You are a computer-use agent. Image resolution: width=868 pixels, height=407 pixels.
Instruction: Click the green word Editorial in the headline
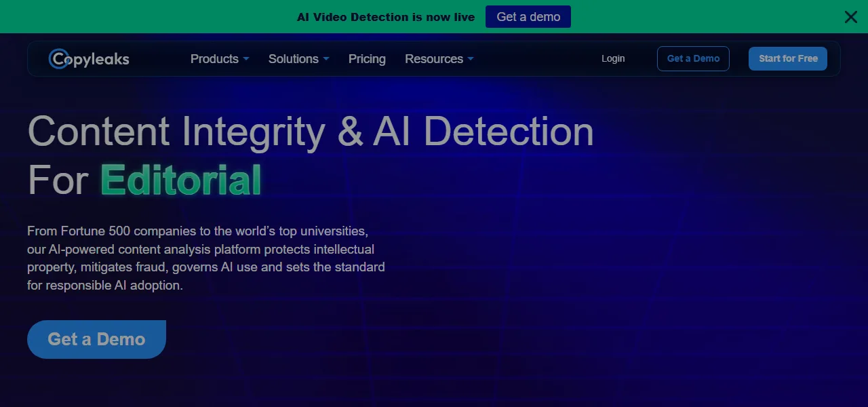click(181, 180)
